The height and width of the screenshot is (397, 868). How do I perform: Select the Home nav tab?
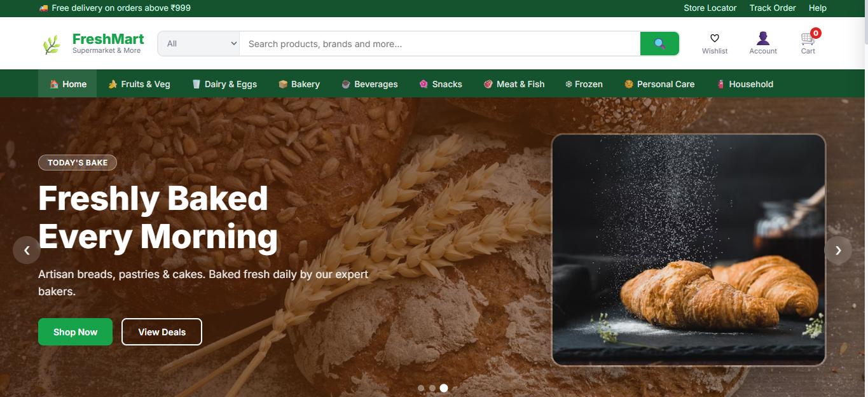67,84
